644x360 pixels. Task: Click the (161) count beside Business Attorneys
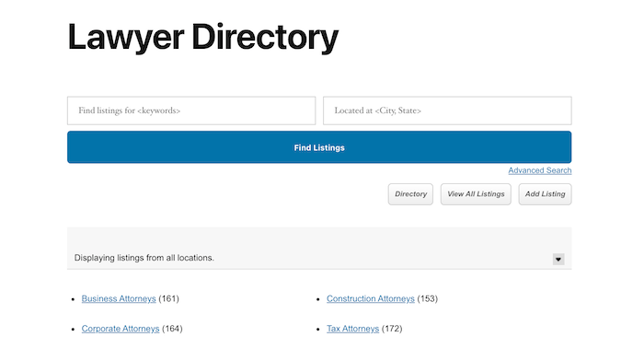(x=168, y=298)
